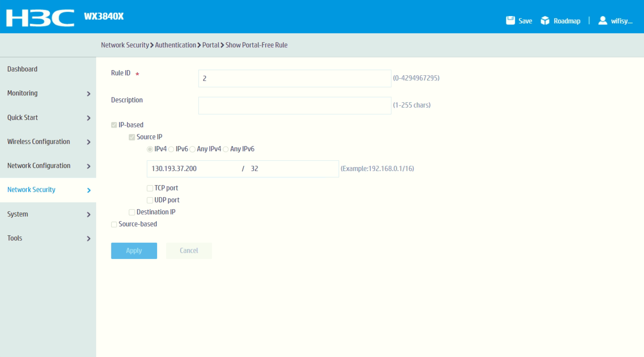Click the System menu chevron icon

(88, 214)
